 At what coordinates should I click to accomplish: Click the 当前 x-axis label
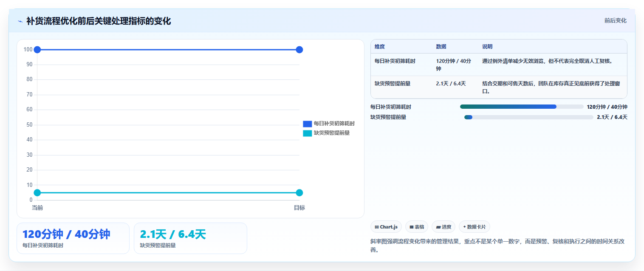[37, 208]
